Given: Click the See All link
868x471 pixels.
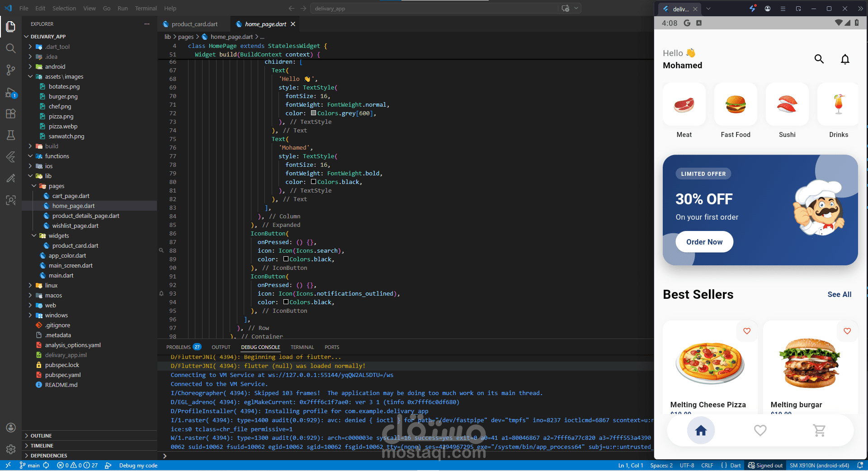Looking at the screenshot, I should (x=840, y=294).
